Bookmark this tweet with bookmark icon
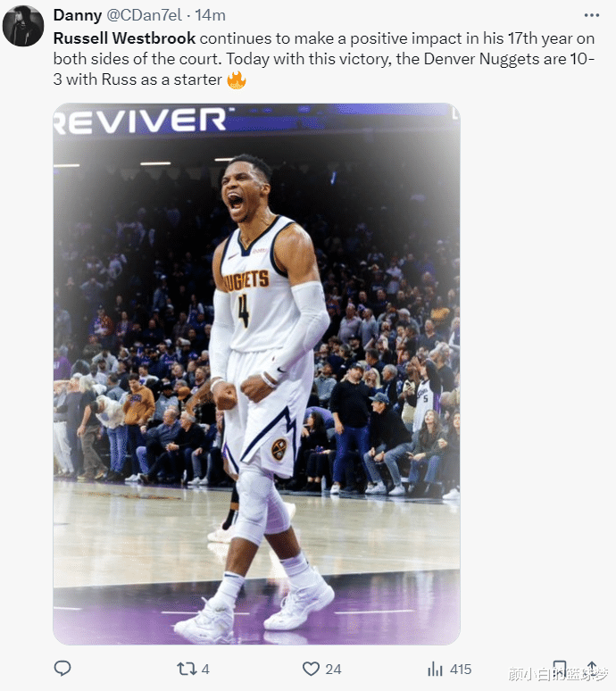The image size is (616, 691). pyautogui.click(x=559, y=669)
